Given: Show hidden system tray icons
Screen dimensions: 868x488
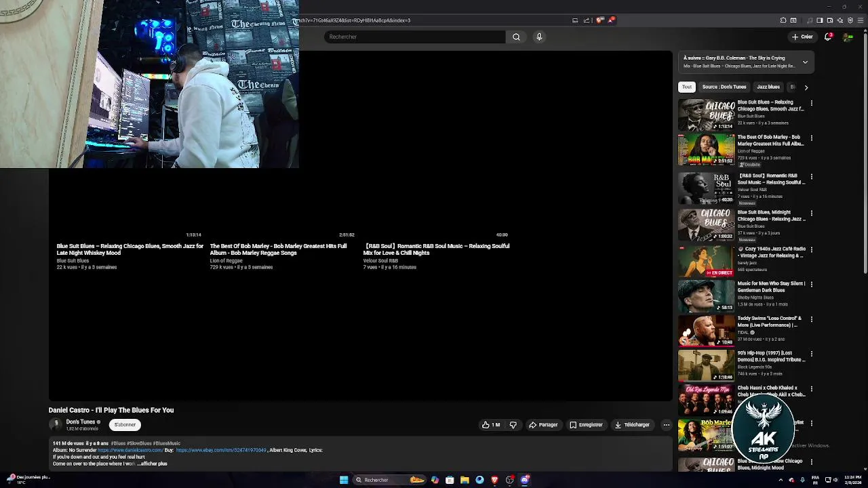Looking at the screenshot, I should click(781, 480).
